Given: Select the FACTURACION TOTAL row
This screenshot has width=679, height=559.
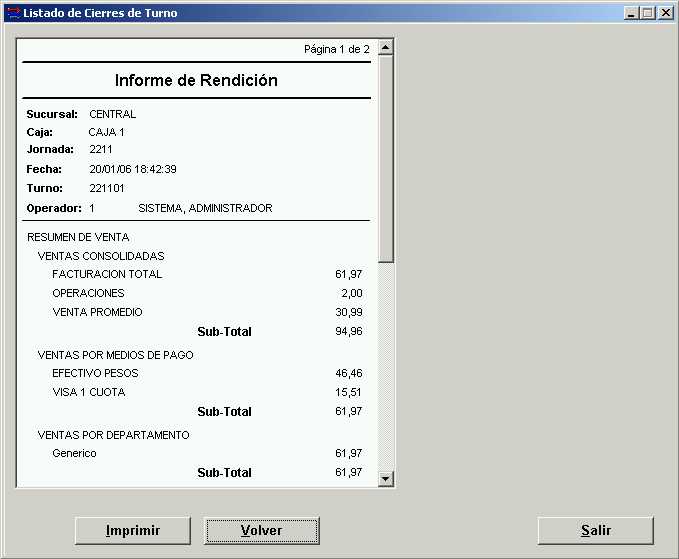Looking at the screenshot, I should click(107, 274).
